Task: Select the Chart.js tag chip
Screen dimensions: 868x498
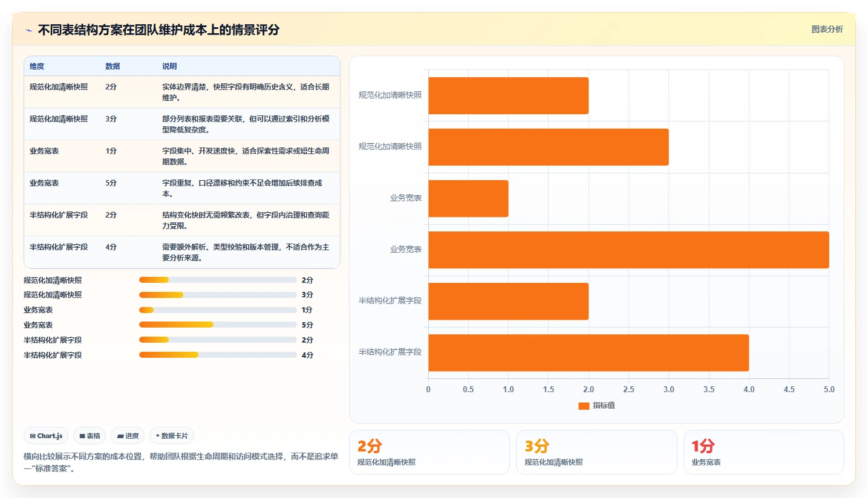Action: click(46, 436)
